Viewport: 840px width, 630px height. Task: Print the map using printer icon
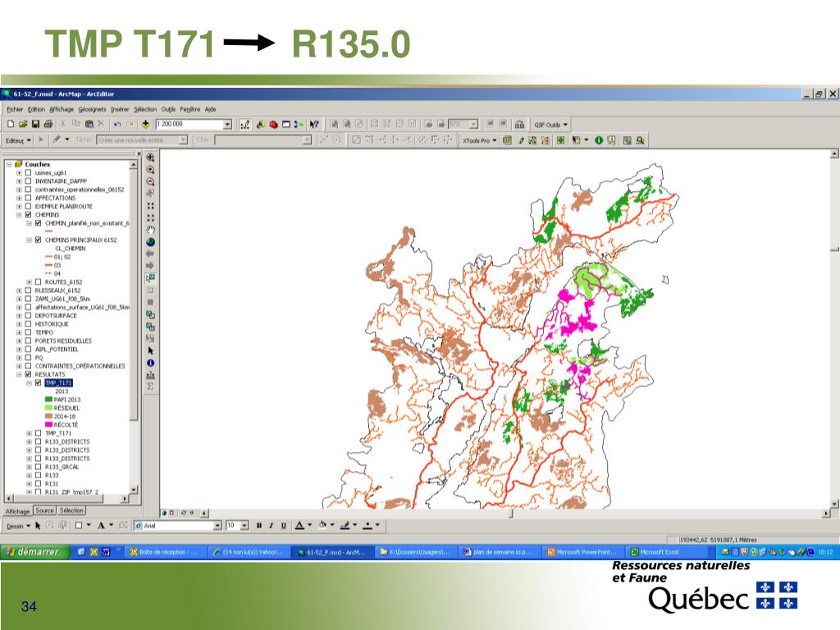[48, 125]
